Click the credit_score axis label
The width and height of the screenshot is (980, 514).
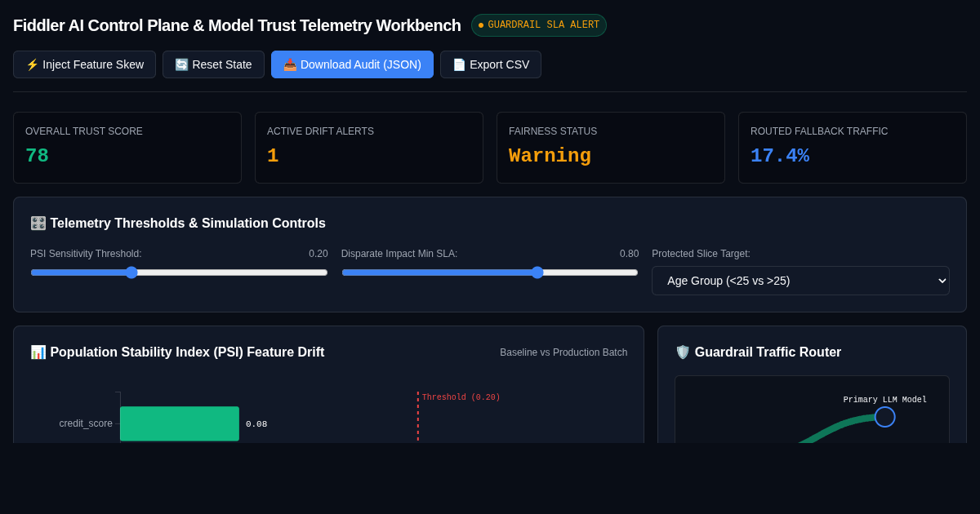(86, 423)
